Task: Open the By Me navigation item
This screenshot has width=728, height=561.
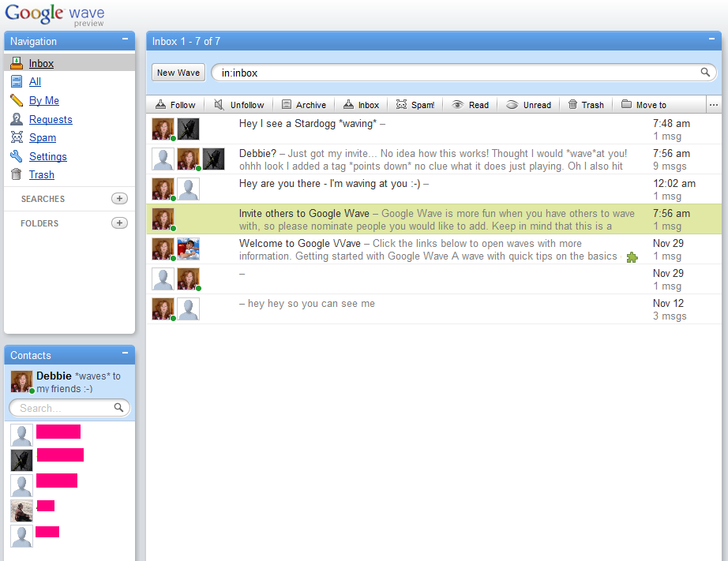Action: point(44,100)
